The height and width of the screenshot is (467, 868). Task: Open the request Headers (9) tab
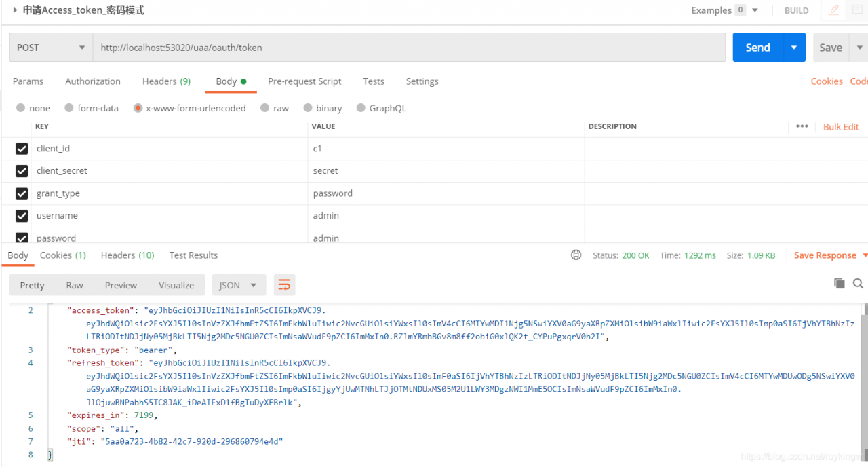click(x=166, y=81)
